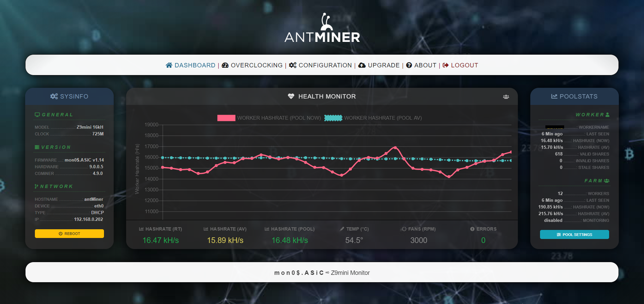
Task: Click the branch icon beside NETWORK
Action: [x=36, y=186]
